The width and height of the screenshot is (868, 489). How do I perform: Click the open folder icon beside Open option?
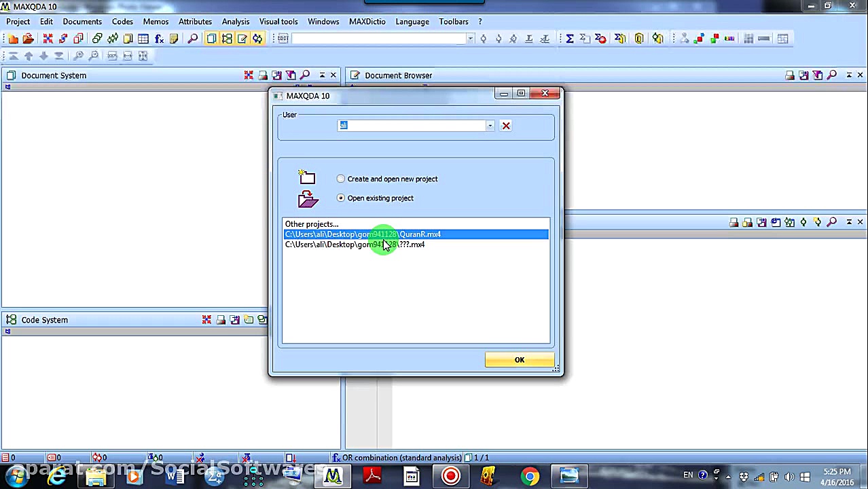coord(308,199)
